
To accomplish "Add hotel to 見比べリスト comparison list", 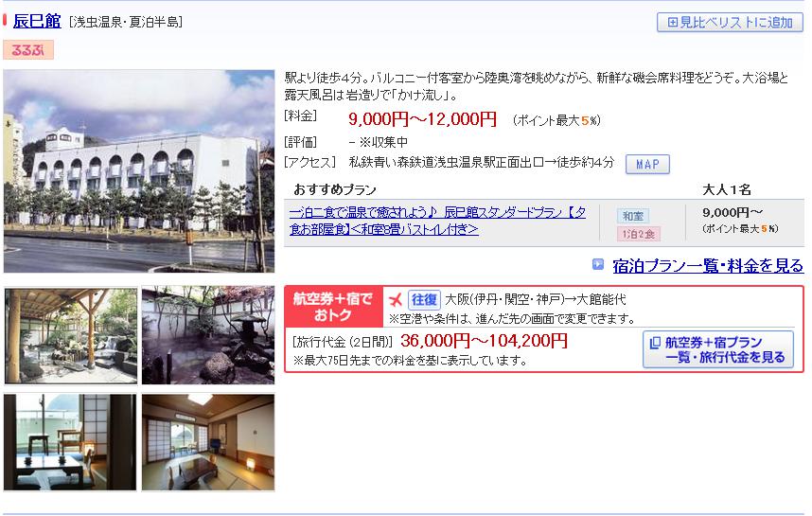I will pyautogui.click(x=731, y=23).
